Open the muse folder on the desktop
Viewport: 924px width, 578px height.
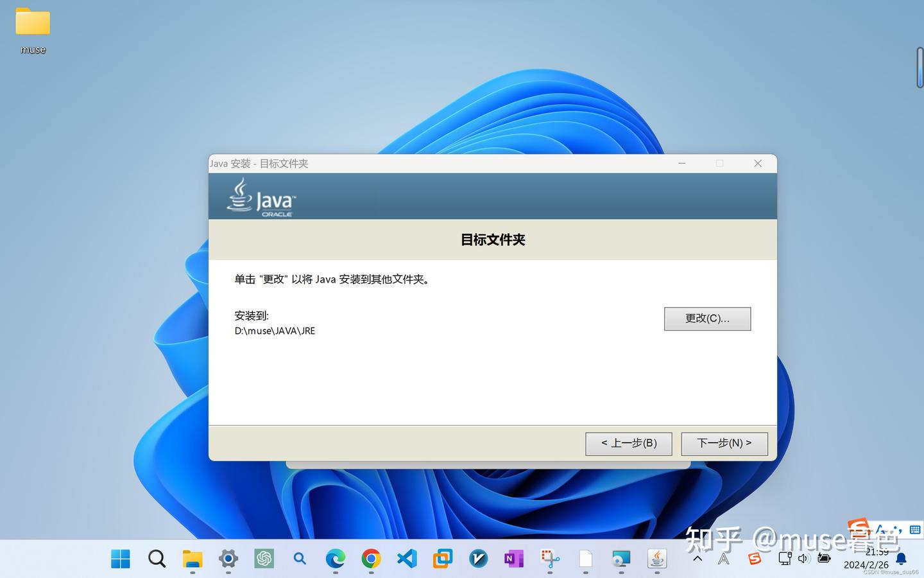(x=32, y=26)
